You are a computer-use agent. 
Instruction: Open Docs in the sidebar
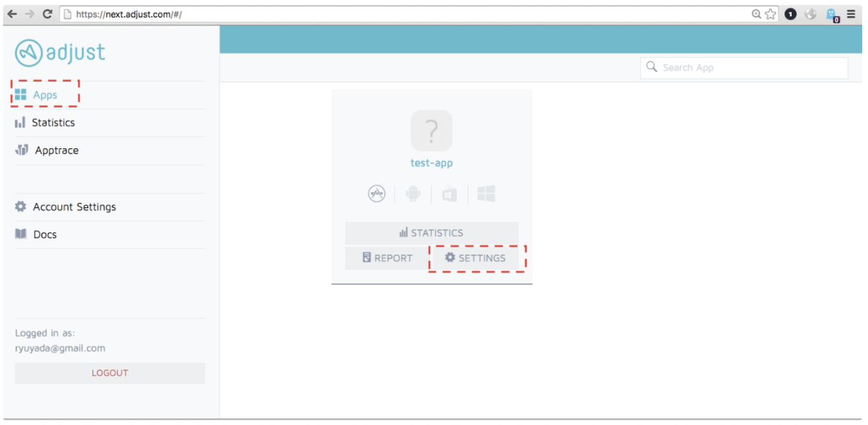click(x=45, y=235)
